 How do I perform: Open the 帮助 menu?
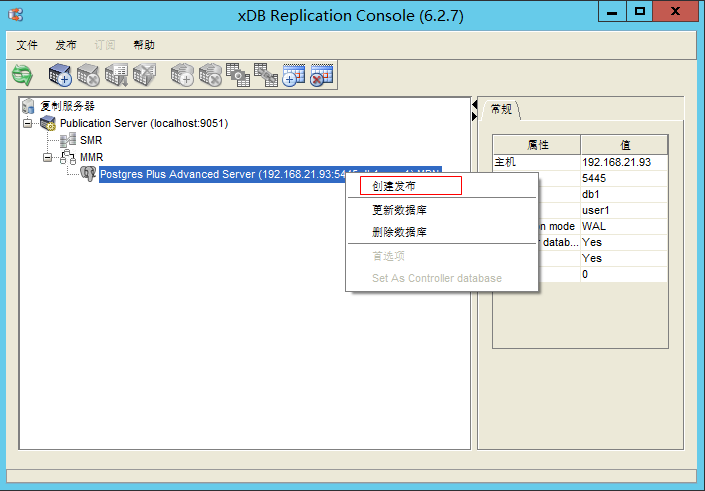[144, 45]
